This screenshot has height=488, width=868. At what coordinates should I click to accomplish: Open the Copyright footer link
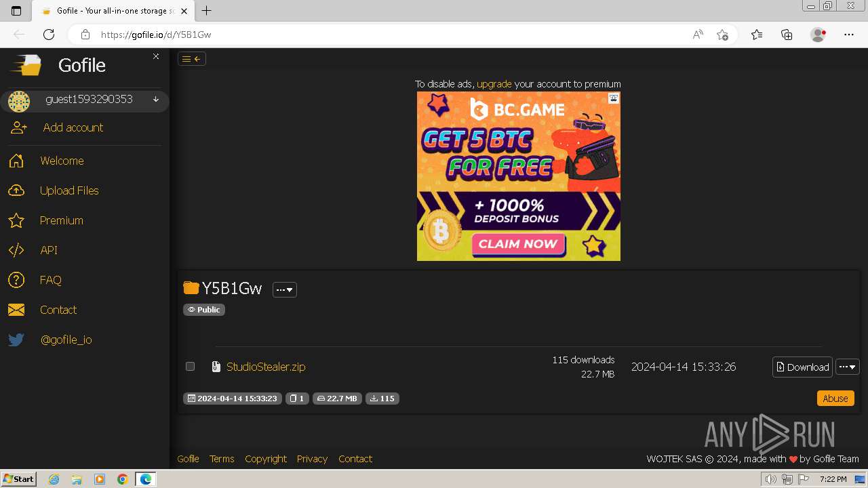tap(266, 459)
